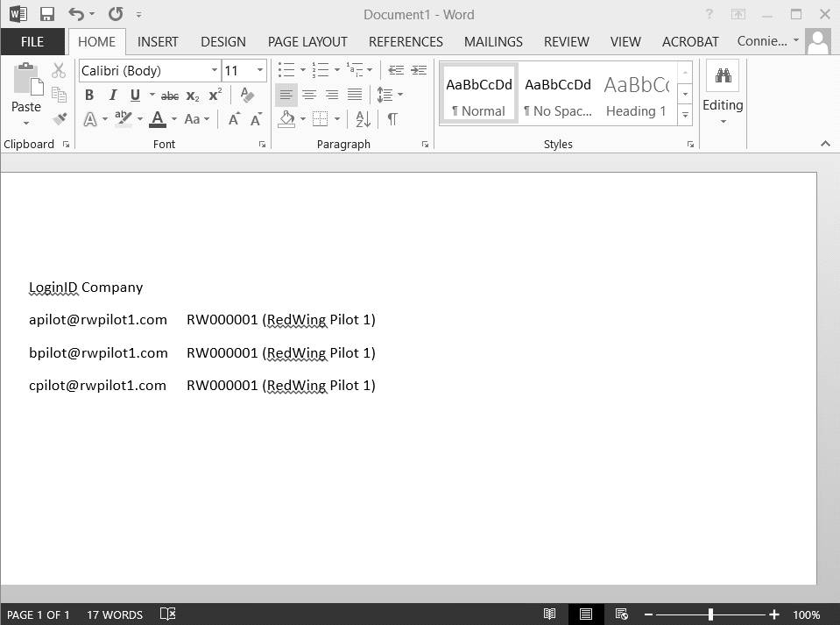Open font color dropdown arrow

click(x=174, y=119)
